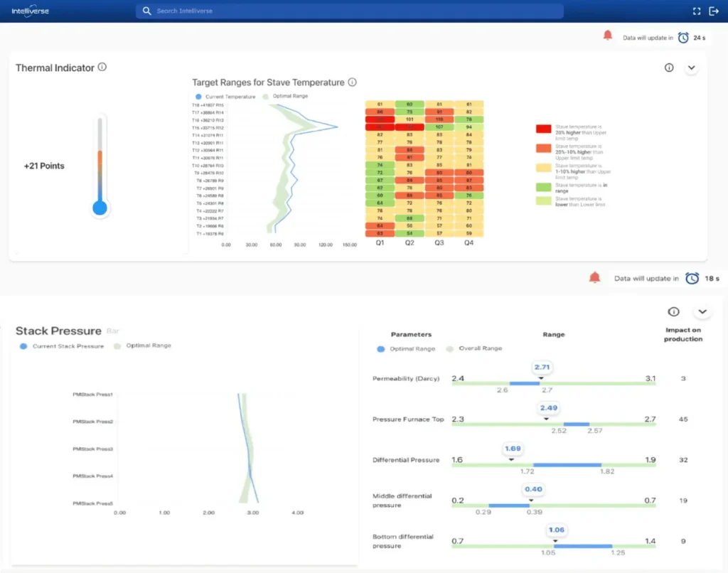
Task: Toggle the Current Temperature legend series
Action: (x=197, y=96)
